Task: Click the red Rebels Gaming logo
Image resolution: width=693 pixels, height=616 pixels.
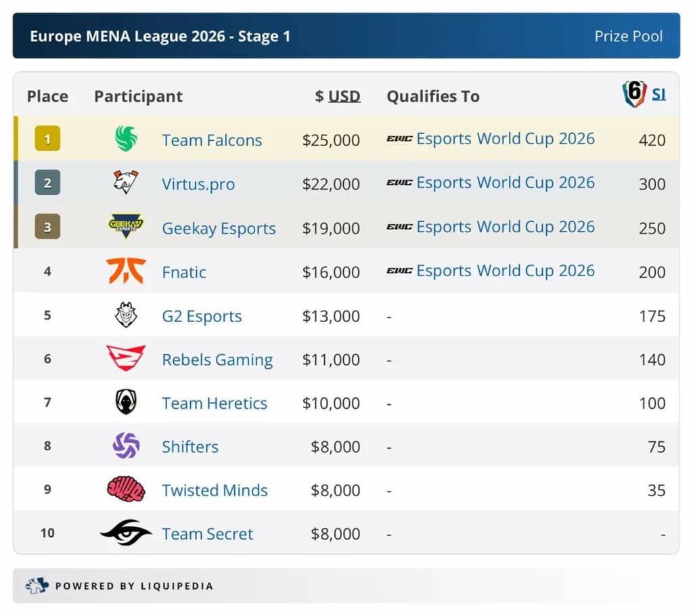Action: (x=126, y=358)
